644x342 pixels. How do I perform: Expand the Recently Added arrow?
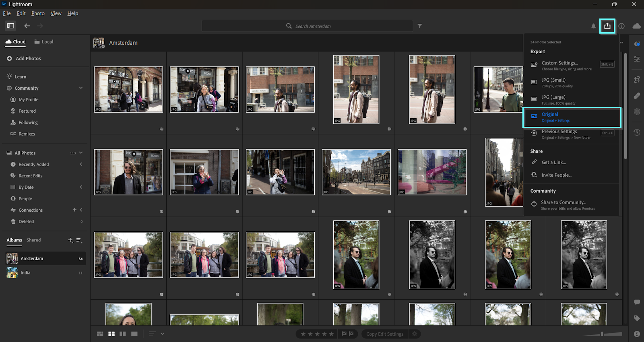point(81,164)
